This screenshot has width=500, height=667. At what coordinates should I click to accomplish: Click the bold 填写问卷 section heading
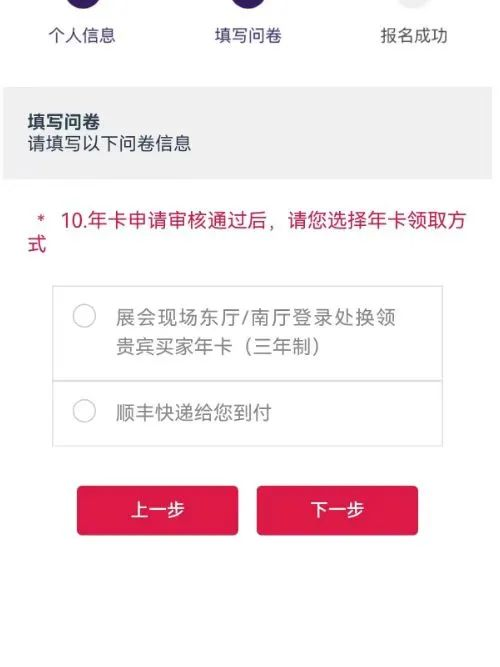64,122
